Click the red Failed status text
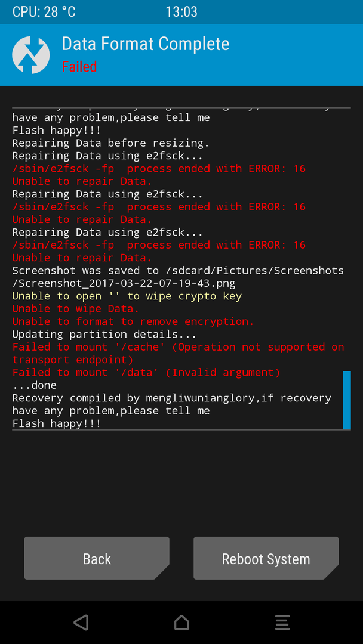 [x=79, y=67]
